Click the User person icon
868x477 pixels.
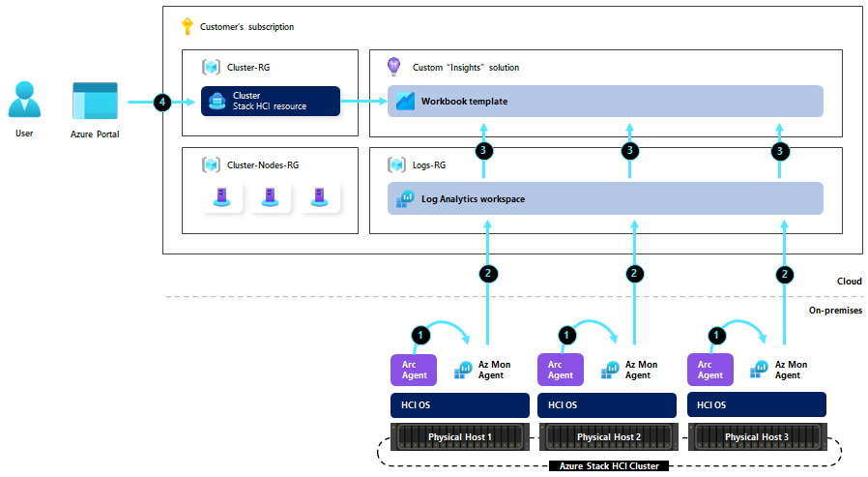point(24,99)
